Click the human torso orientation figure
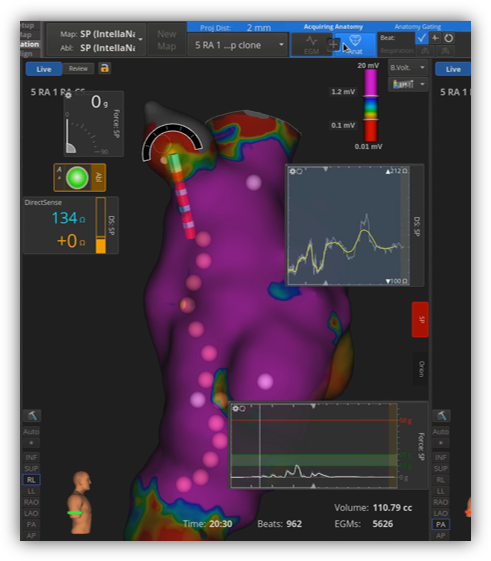The width and height of the screenshot is (491, 561). [81, 502]
